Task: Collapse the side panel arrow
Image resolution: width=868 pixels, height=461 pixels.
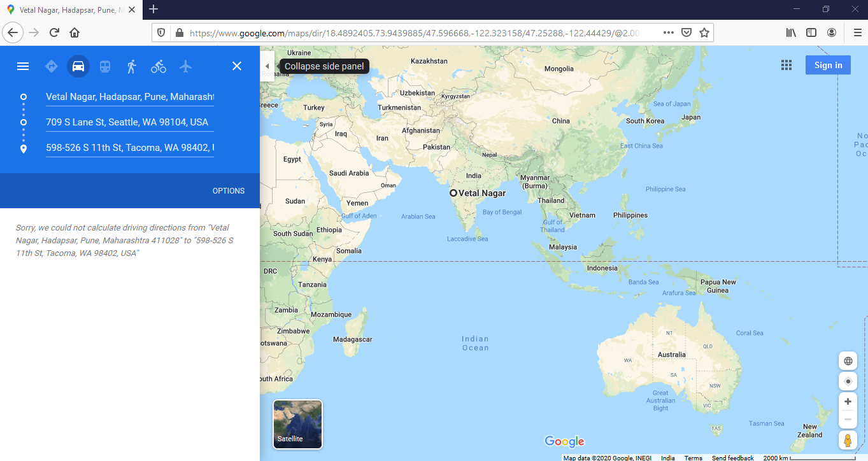Action: 267,66
